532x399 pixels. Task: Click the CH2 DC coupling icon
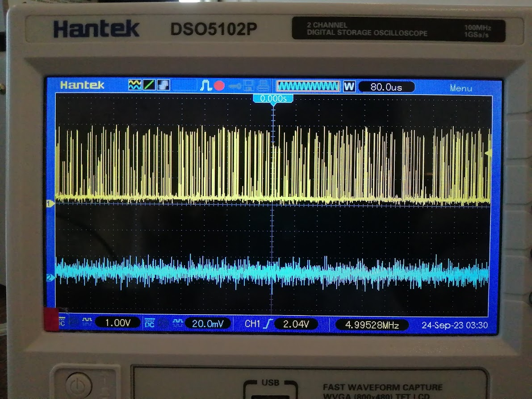150,324
